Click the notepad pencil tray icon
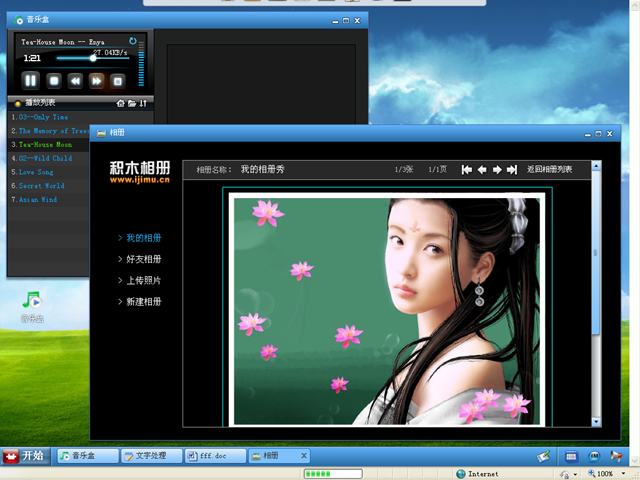The image size is (640, 480). coord(543,456)
